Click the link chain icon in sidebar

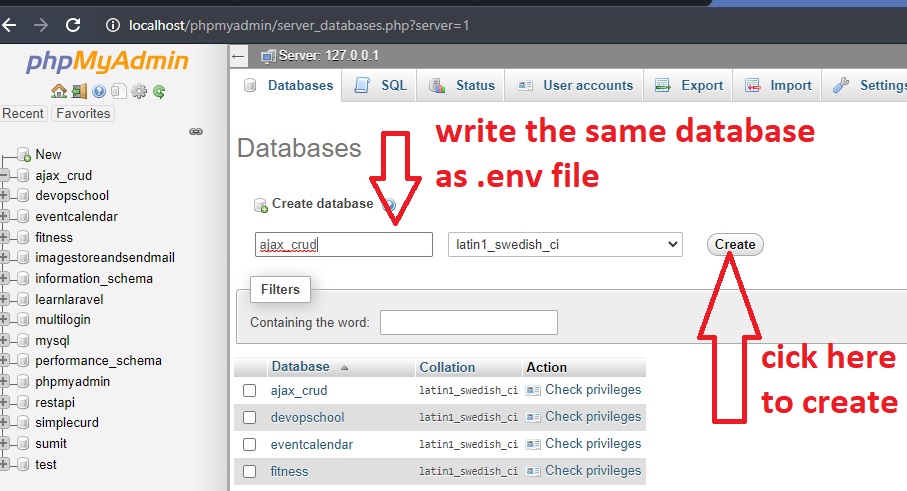[x=196, y=131]
